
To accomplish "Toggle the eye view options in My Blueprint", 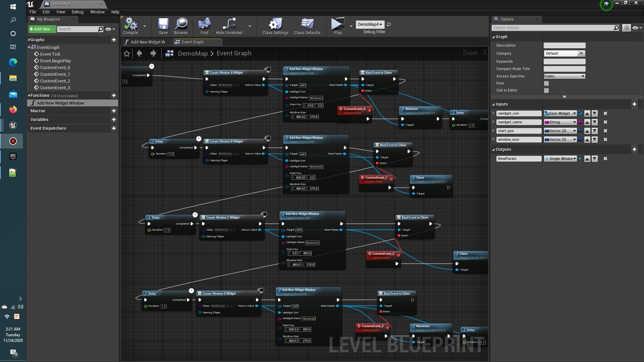I will [109, 29].
